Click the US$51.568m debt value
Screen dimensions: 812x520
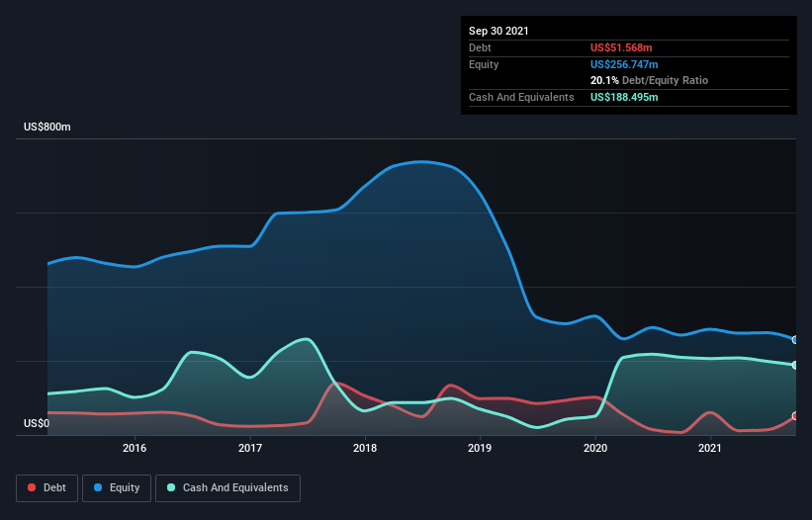(x=621, y=47)
